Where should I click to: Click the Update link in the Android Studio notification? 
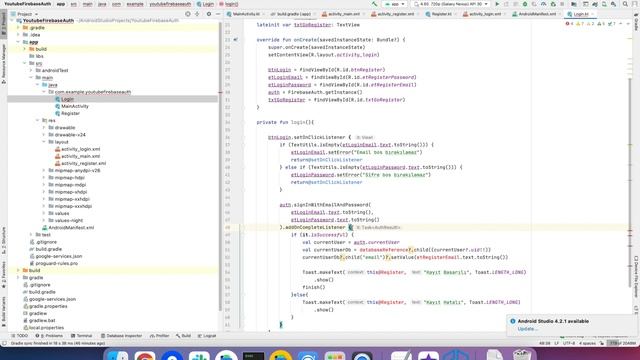(x=527, y=329)
